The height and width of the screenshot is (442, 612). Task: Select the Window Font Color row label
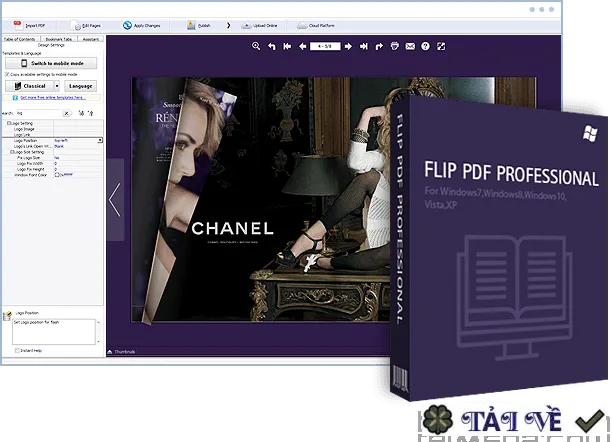tap(30, 175)
